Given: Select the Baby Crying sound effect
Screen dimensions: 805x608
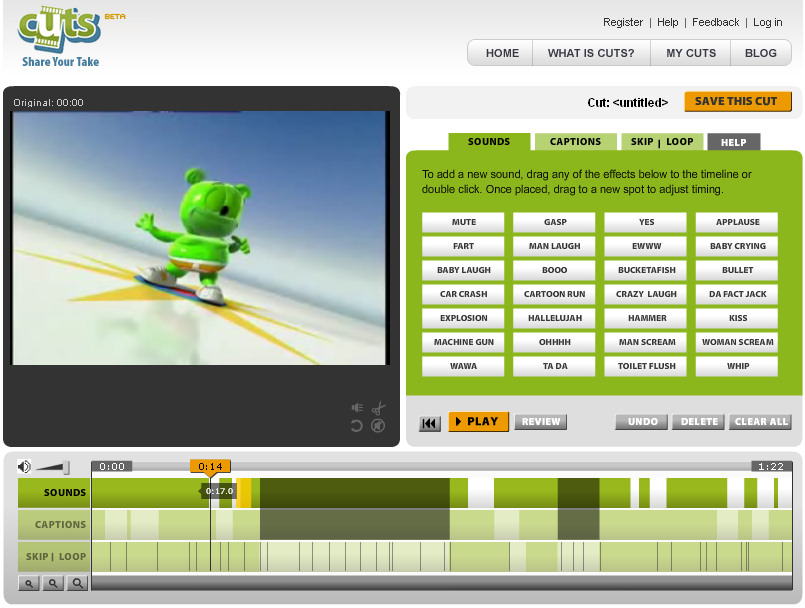Looking at the screenshot, I should tap(737, 246).
